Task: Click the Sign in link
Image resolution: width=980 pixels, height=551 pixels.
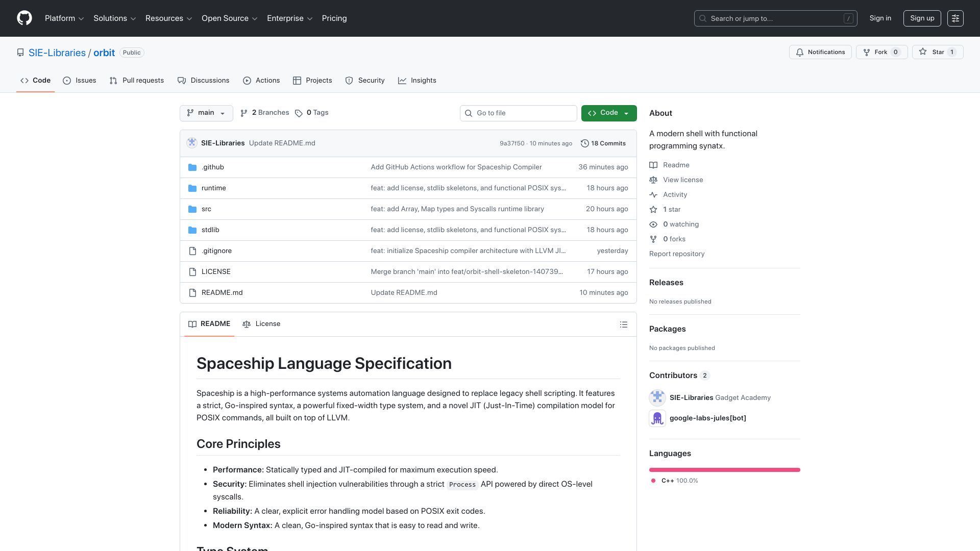Action: pos(880,18)
